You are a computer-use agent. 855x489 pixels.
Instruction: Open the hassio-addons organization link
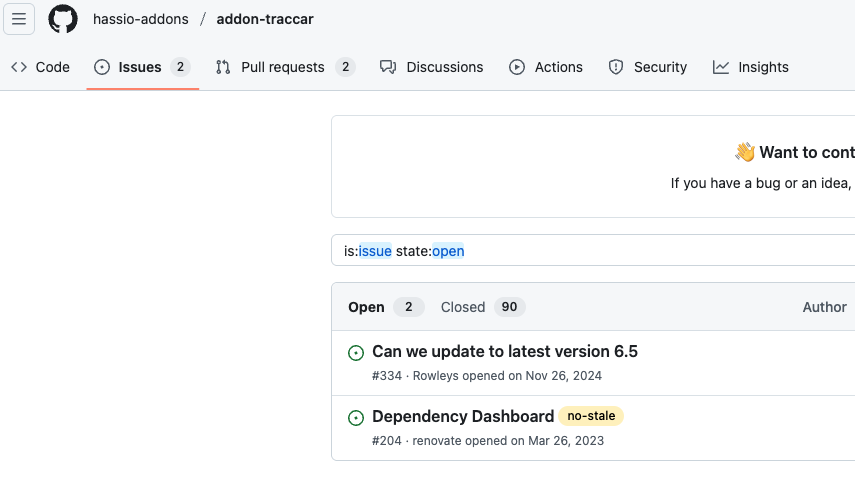pos(141,19)
